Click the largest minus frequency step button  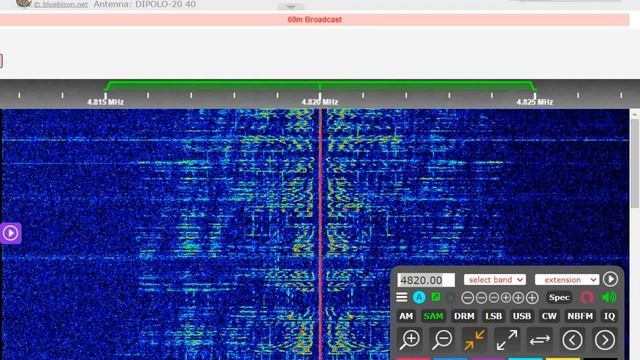pyautogui.click(x=467, y=298)
